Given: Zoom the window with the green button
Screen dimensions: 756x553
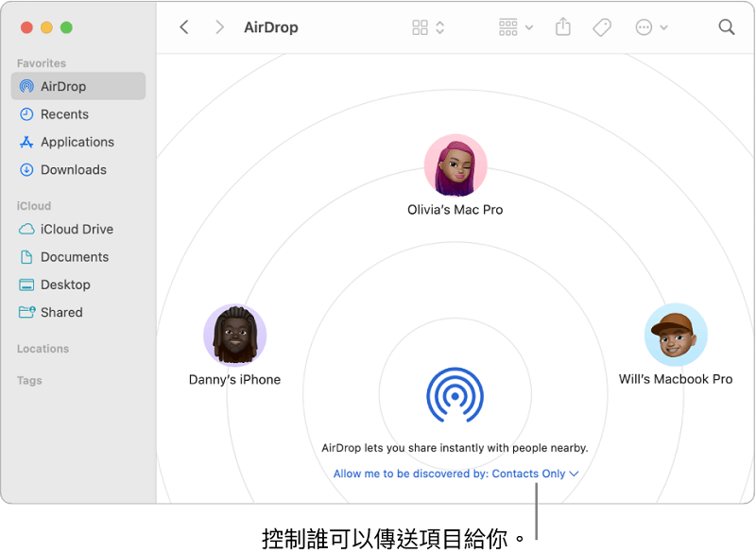Looking at the screenshot, I should pyautogui.click(x=66, y=27).
